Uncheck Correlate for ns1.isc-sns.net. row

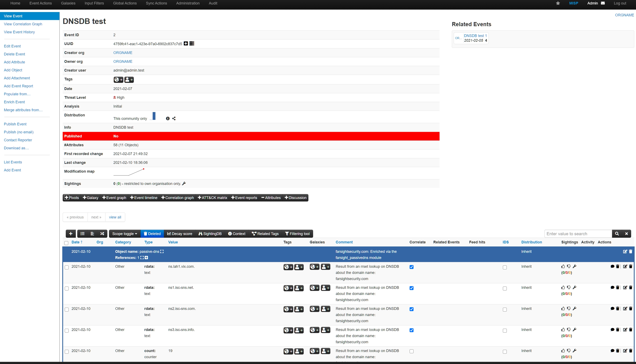tap(412, 288)
